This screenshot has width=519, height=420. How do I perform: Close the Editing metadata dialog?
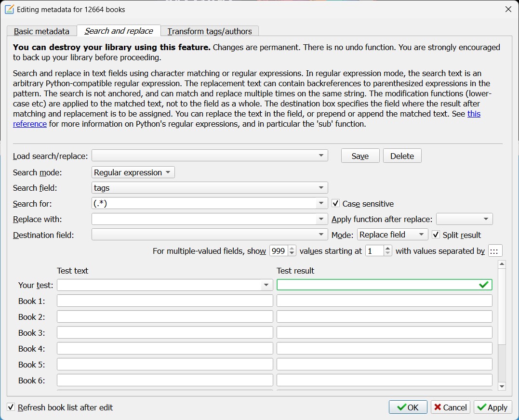point(508,9)
